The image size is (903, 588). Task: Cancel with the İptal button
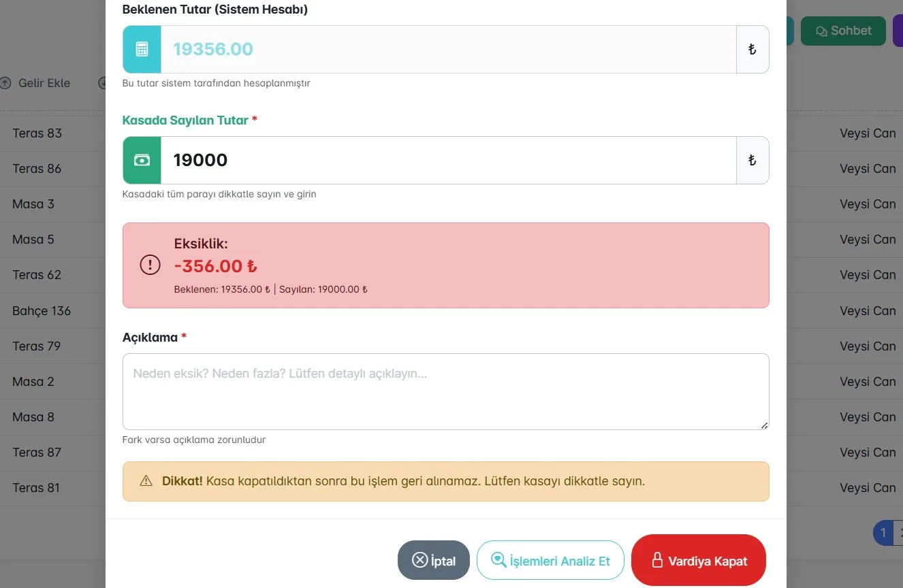tap(434, 560)
